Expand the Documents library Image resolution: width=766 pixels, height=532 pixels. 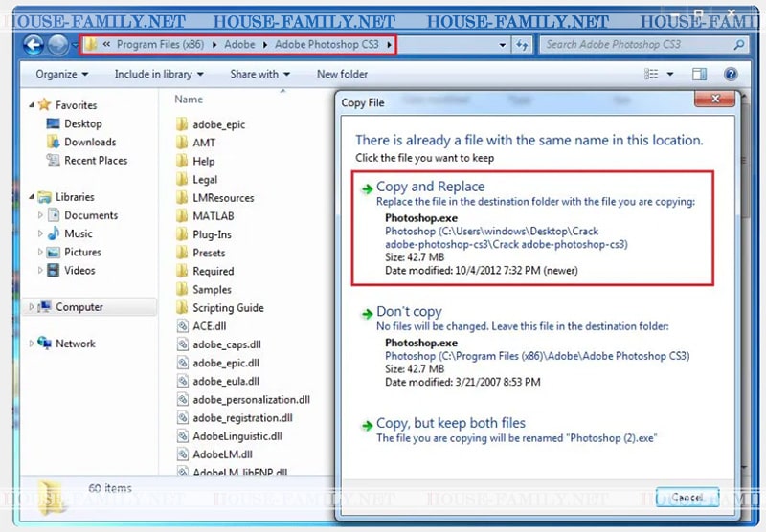coord(40,215)
